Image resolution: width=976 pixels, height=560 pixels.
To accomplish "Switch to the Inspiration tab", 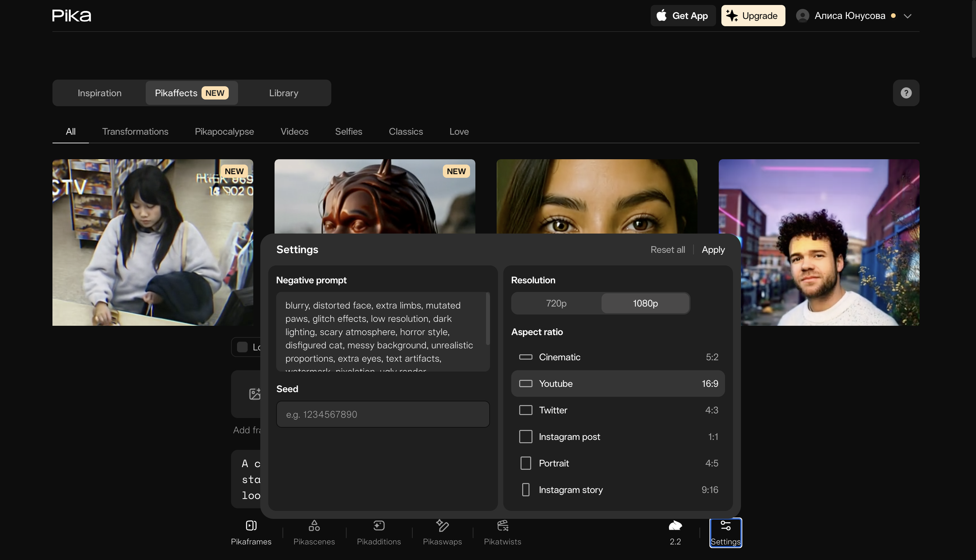I will (100, 93).
